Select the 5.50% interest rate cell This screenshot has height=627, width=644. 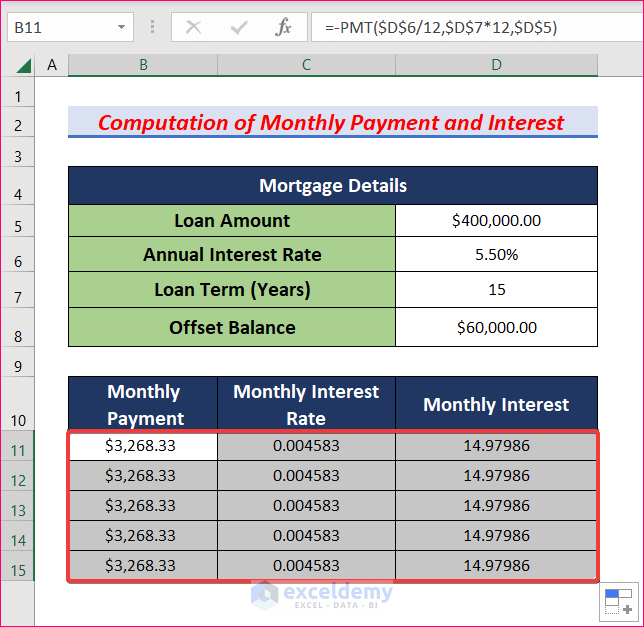tap(497, 254)
